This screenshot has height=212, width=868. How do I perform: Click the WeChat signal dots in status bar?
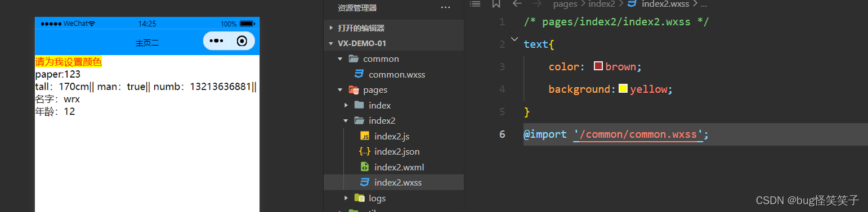coord(51,24)
